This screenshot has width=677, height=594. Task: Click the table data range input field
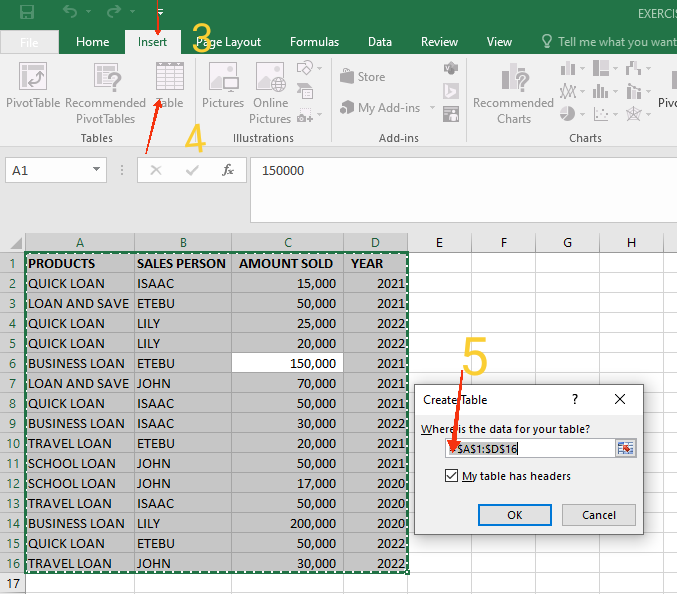point(530,449)
